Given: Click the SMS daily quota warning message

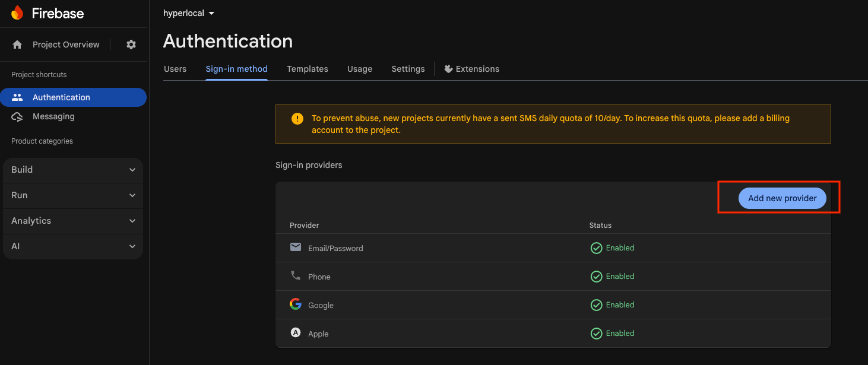Looking at the screenshot, I should (x=550, y=124).
